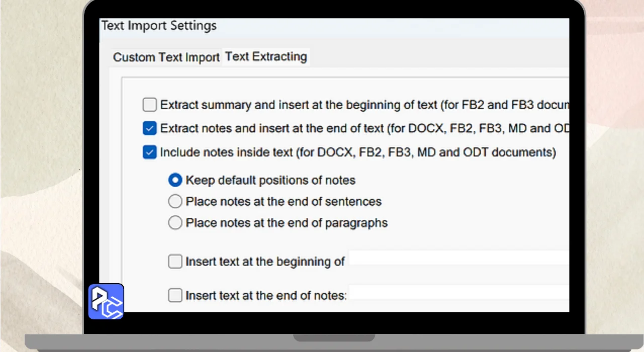Tick the Insert text at the beginning checkbox
Viewport: 644px width, 352px height.
click(x=175, y=261)
